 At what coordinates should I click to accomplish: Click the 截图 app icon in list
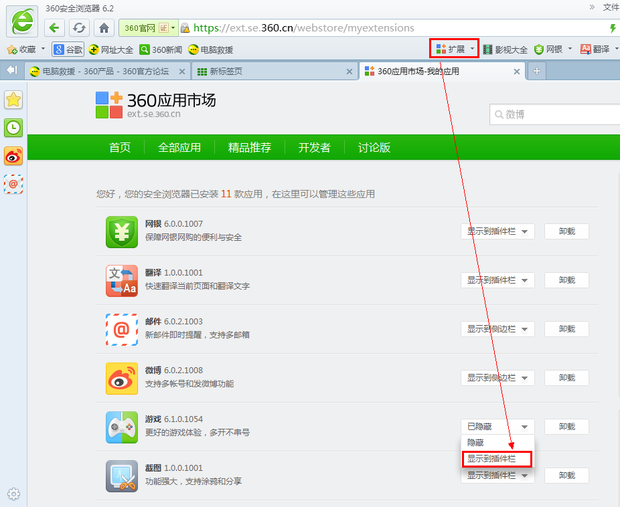pos(122,476)
